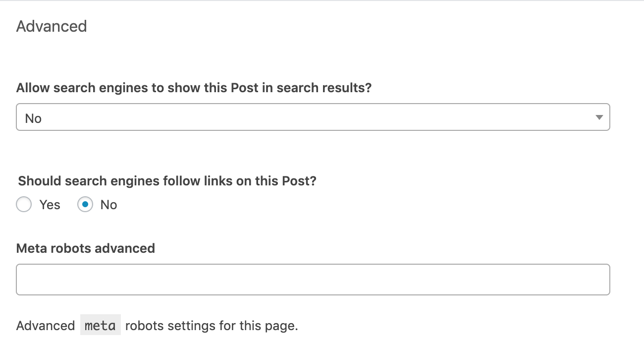Click "Advanced" word in the helper description
Screen dimensions: 644x342
pos(46,326)
